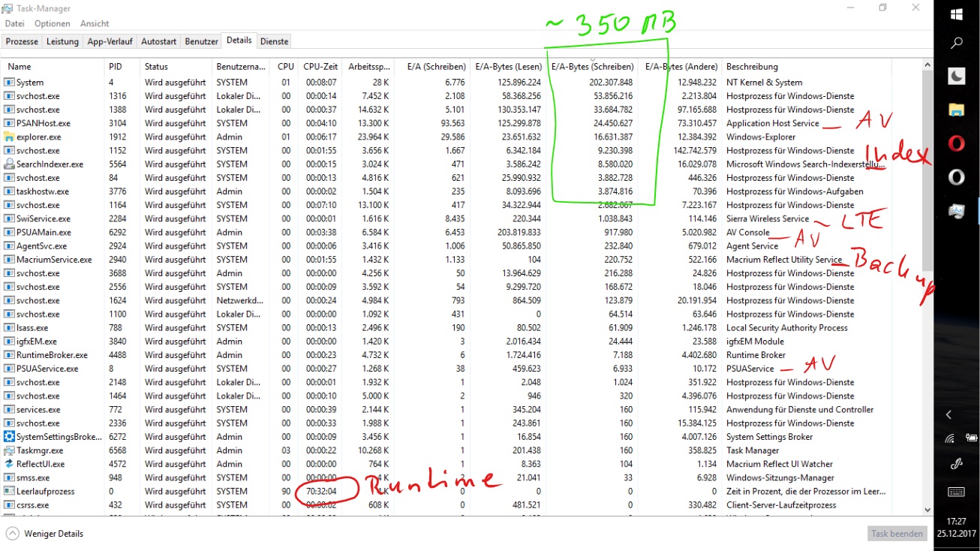Click the Taskmgr.exe process icon
The image size is (980, 551).
[x=9, y=450]
